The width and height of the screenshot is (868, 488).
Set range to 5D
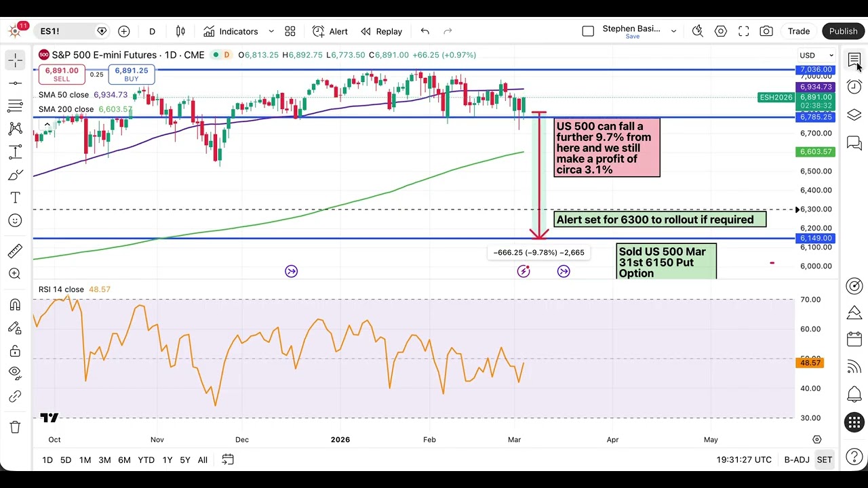pyautogui.click(x=66, y=460)
